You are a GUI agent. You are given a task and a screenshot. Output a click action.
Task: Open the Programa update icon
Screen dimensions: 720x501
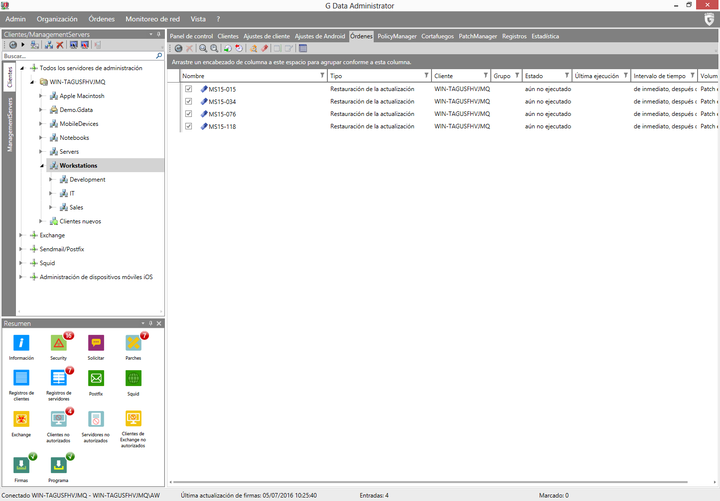[59, 465]
